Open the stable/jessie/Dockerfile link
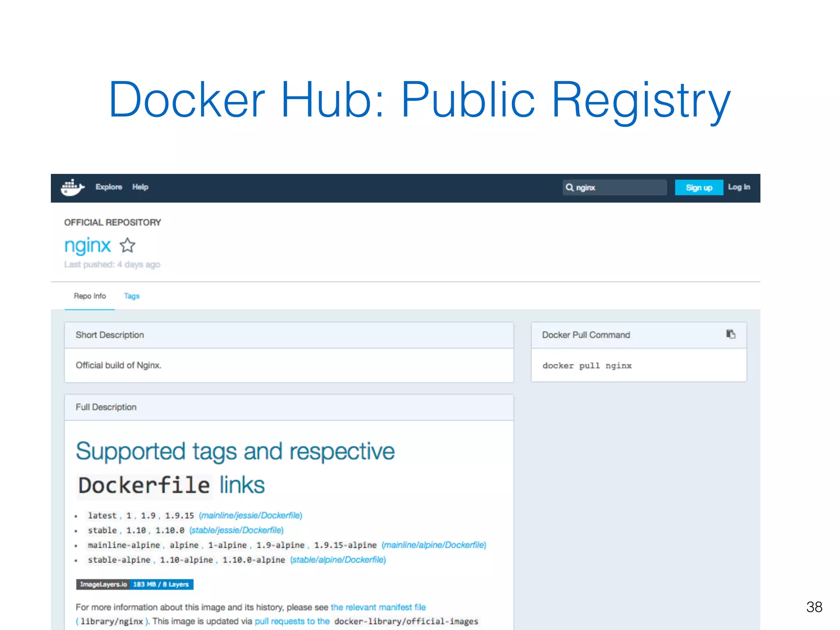Viewport: 840px width, 630px height. 236,530
